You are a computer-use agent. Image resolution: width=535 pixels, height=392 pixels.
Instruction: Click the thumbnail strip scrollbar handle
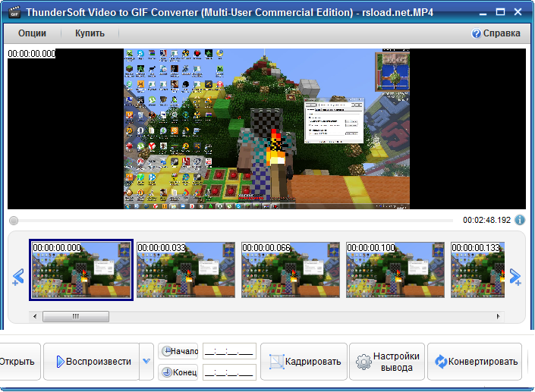tap(76, 316)
